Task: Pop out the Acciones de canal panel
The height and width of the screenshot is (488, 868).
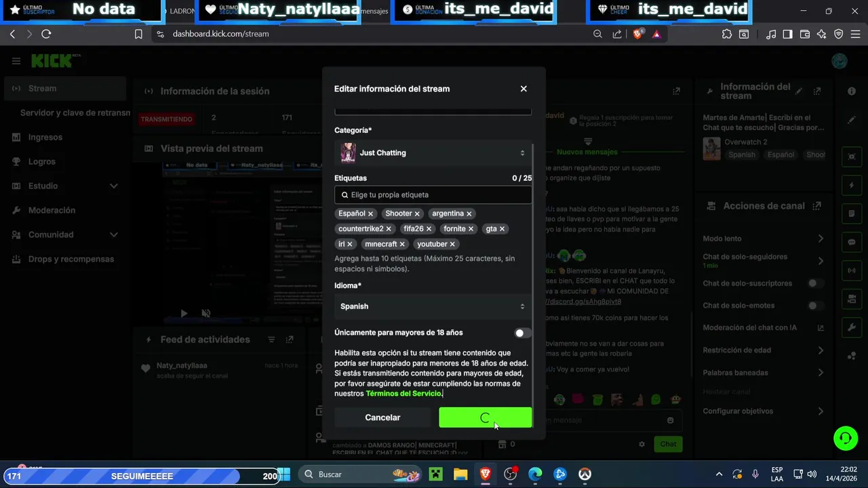Action: click(817, 206)
